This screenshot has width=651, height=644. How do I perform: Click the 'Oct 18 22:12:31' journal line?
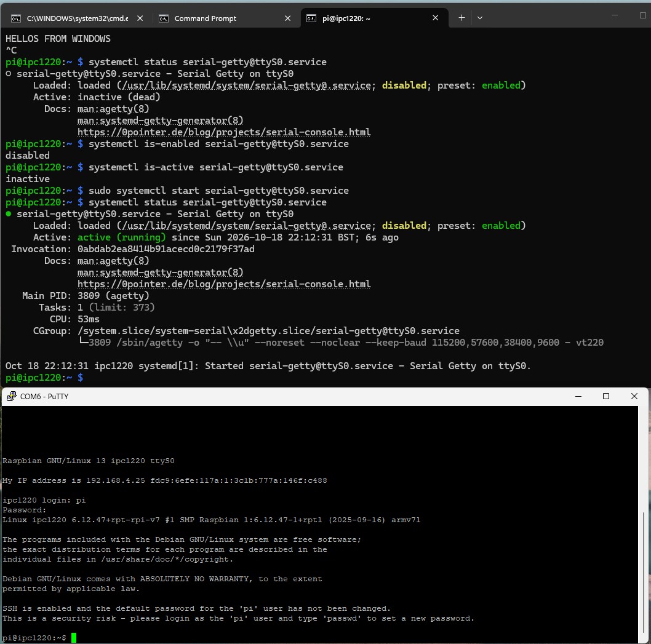(268, 366)
